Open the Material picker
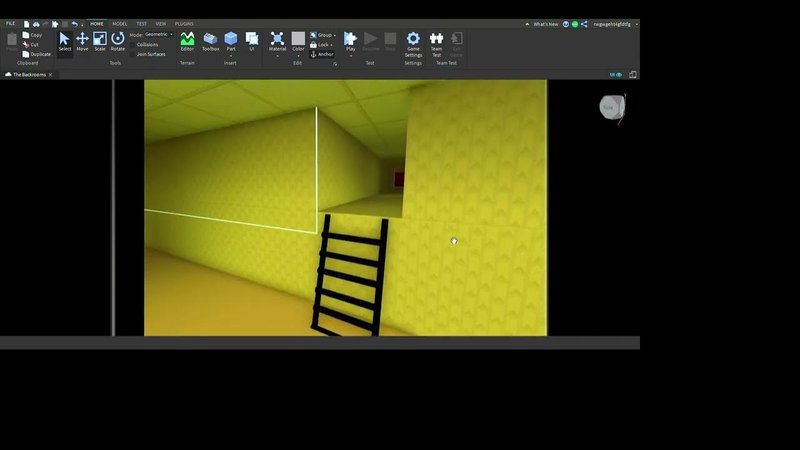This screenshot has width=800, height=450. coord(277,41)
